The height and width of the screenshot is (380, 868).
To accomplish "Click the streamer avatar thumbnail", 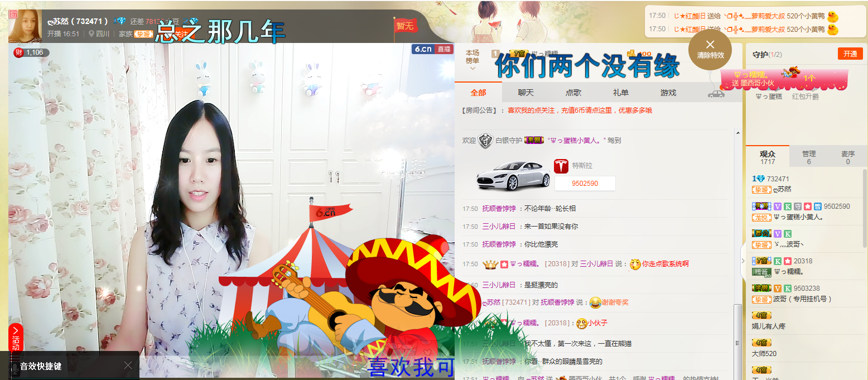I will (x=25, y=26).
